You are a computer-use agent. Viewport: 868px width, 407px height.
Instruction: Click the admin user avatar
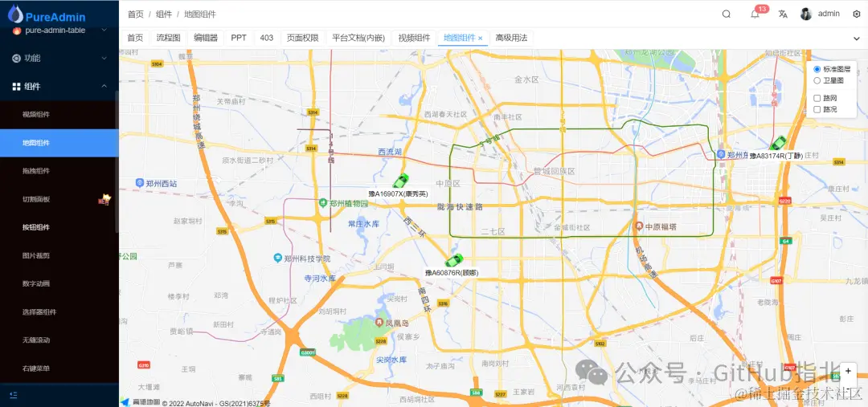coord(806,14)
